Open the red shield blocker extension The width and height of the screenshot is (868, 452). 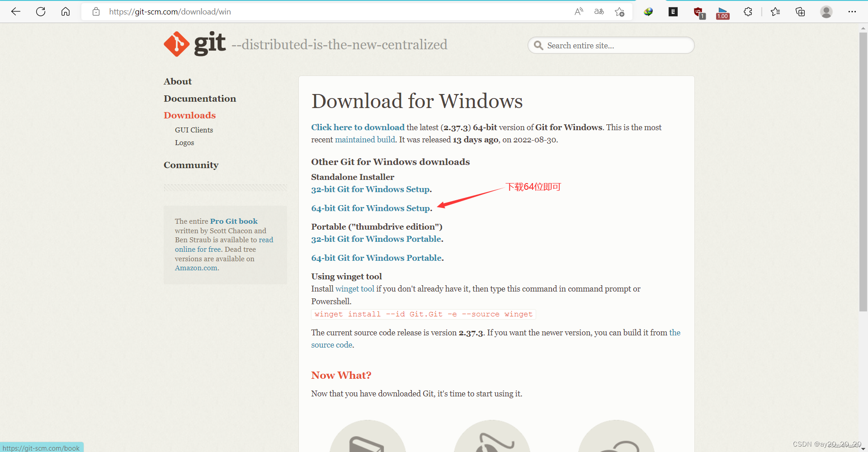pos(699,13)
